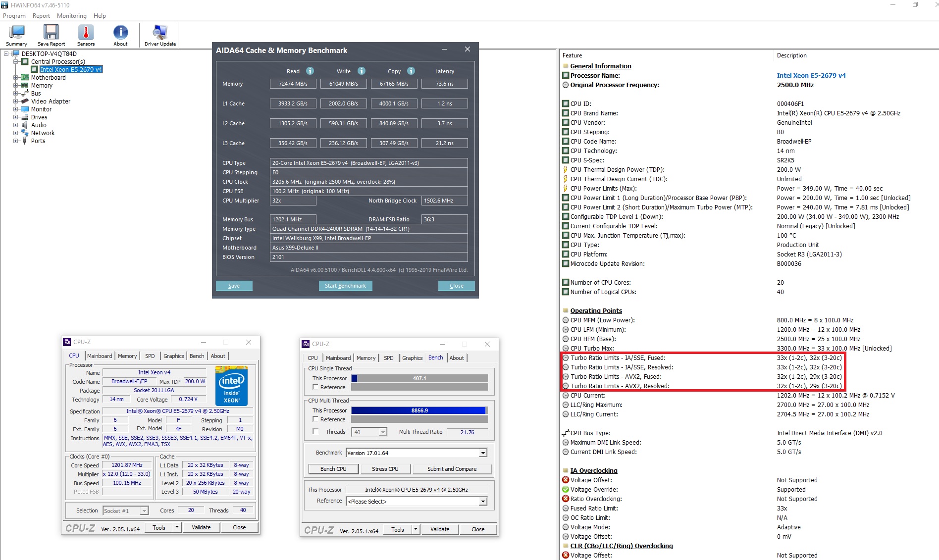Click the Bus icon in the device tree
The image size is (939, 560).
pyautogui.click(x=25, y=94)
